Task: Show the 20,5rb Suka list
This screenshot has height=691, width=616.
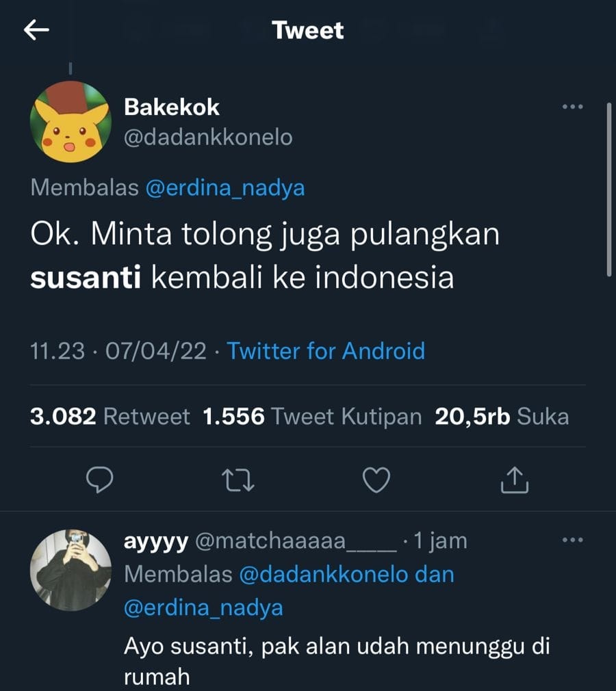Action: click(502, 417)
